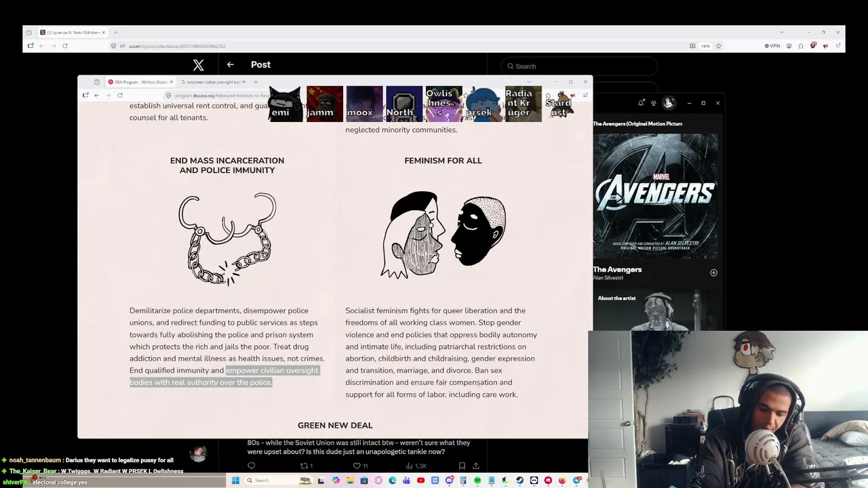868x488 pixels.
Task: Close the 'empower civilian oversight' Google tab
Action: tap(245, 82)
